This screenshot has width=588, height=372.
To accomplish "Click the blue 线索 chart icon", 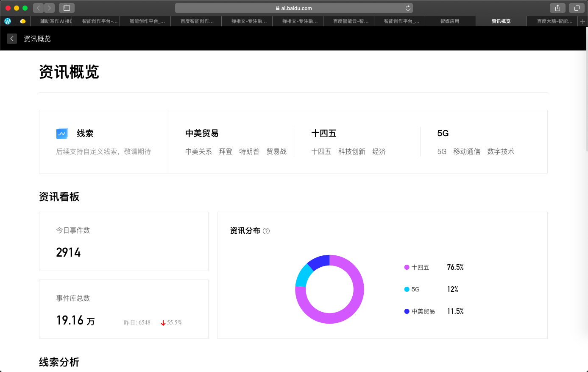I will coord(62,133).
